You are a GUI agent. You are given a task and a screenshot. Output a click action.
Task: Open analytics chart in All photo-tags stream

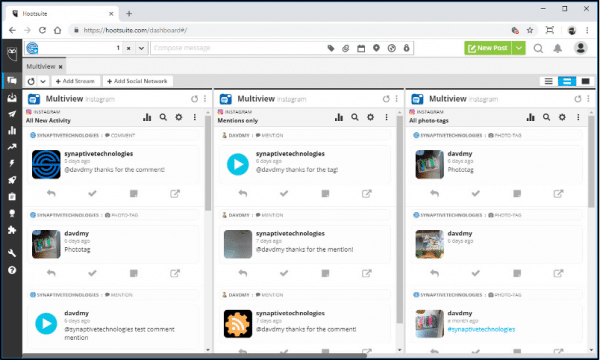point(530,117)
